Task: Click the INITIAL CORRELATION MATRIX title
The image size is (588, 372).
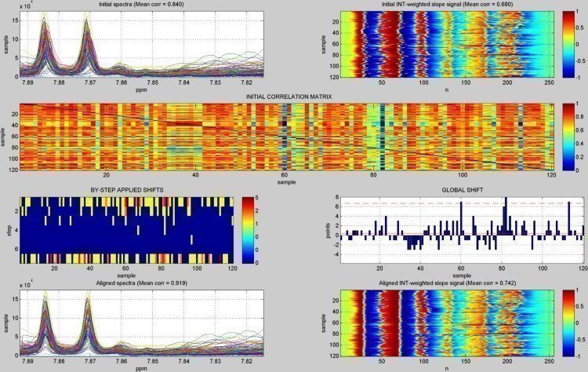Action: click(x=288, y=97)
